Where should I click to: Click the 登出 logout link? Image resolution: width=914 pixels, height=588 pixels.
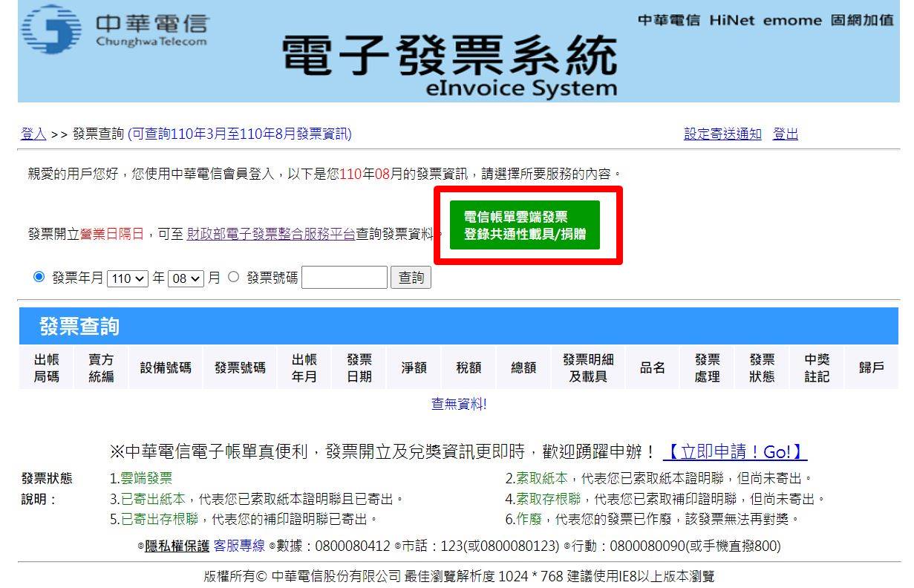pos(786,134)
